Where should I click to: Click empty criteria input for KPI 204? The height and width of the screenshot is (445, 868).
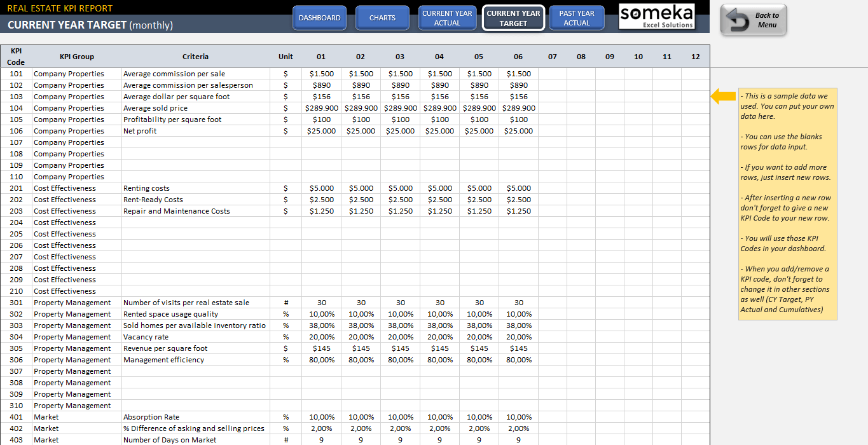pos(195,222)
